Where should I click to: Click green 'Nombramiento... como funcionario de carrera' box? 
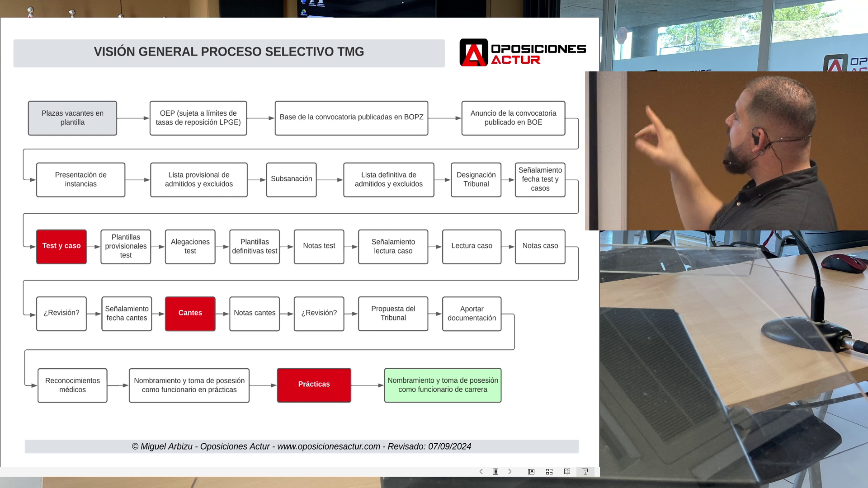point(443,385)
